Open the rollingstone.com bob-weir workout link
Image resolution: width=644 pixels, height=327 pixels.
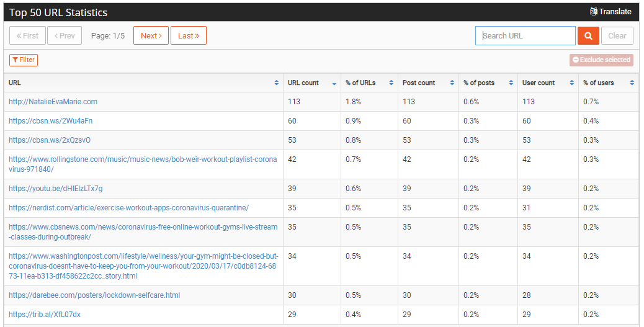(143, 164)
